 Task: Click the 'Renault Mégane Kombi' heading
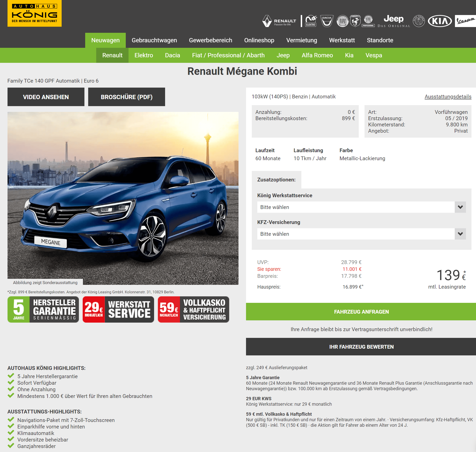click(x=242, y=71)
